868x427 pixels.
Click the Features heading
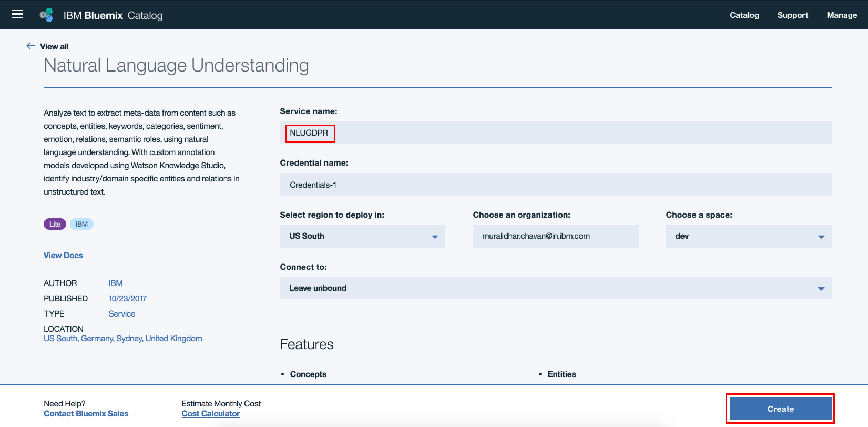(x=307, y=344)
